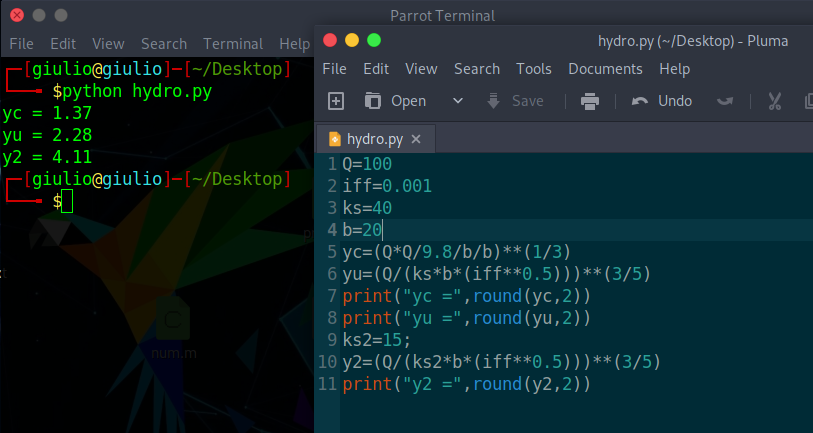813x433 pixels.
Task: Open Pluma File menu
Action: 334,69
